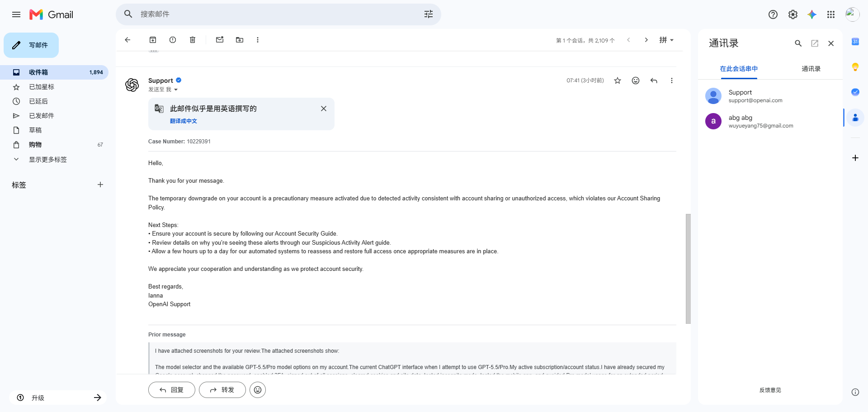Report this email as spam
The height and width of the screenshot is (412, 868).
[173, 40]
